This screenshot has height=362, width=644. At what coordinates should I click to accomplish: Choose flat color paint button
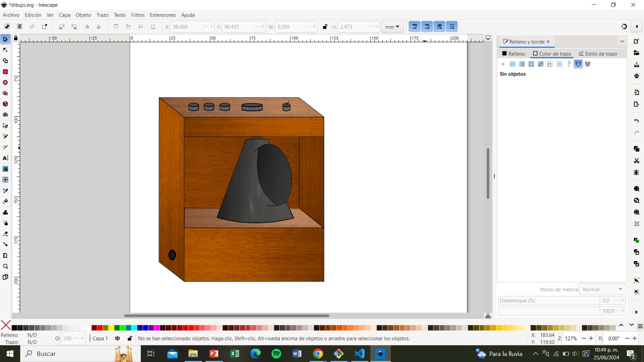point(512,64)
